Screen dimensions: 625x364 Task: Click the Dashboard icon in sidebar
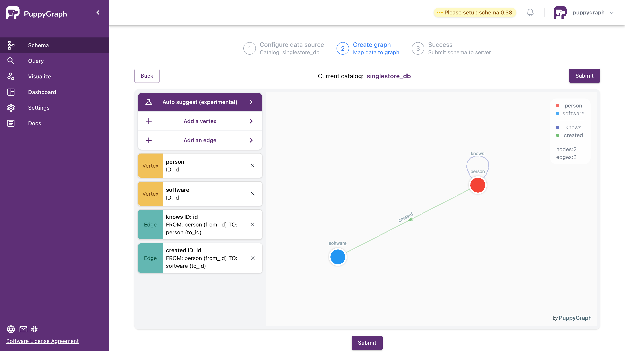11,92
